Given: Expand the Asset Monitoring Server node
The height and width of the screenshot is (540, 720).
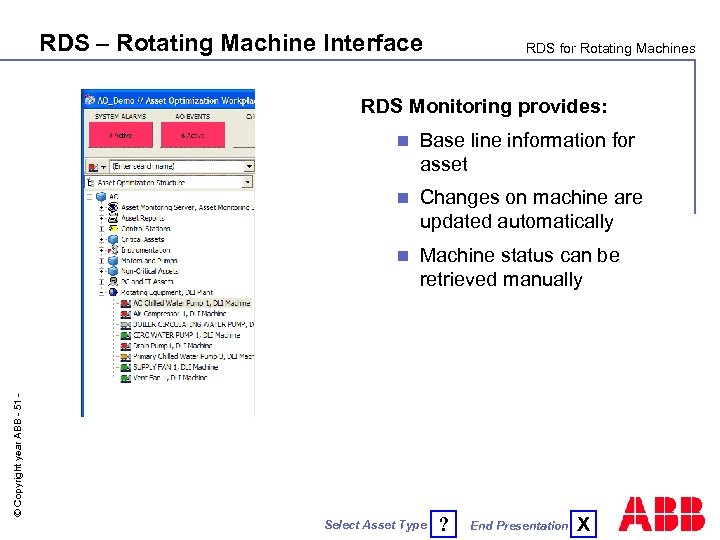Looking at the screenshot, I should tap(102, 208).
